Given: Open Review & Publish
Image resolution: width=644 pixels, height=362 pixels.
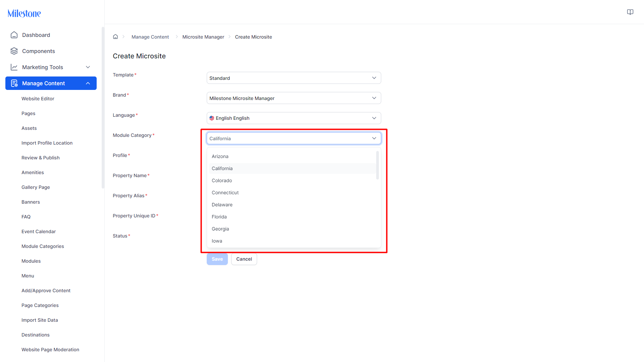Looking at the screenshot, I should [x=41, y=158].
